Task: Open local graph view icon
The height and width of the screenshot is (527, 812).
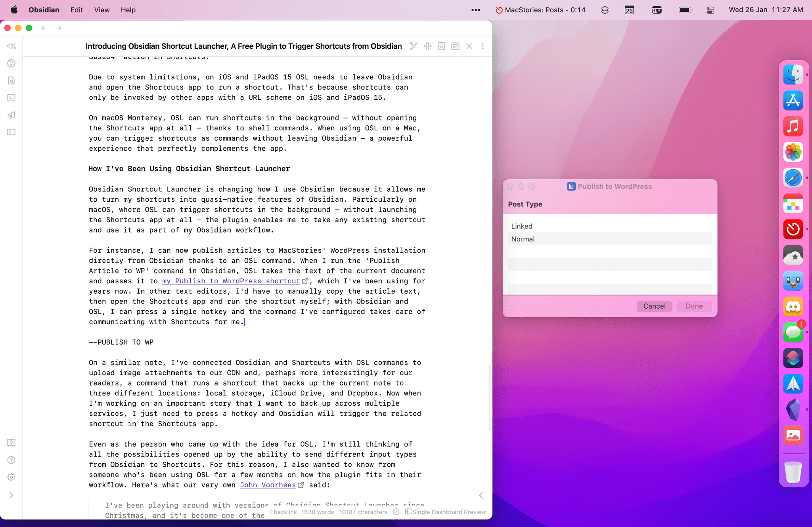Action: [x=414, y=46]
